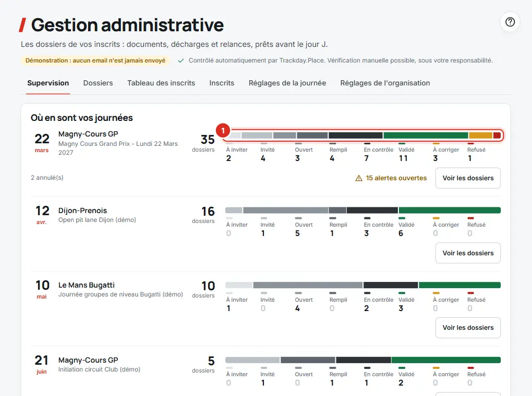Select the Inscrits tab
Viewport: 532px width, 396px height.
pos(222,83)
